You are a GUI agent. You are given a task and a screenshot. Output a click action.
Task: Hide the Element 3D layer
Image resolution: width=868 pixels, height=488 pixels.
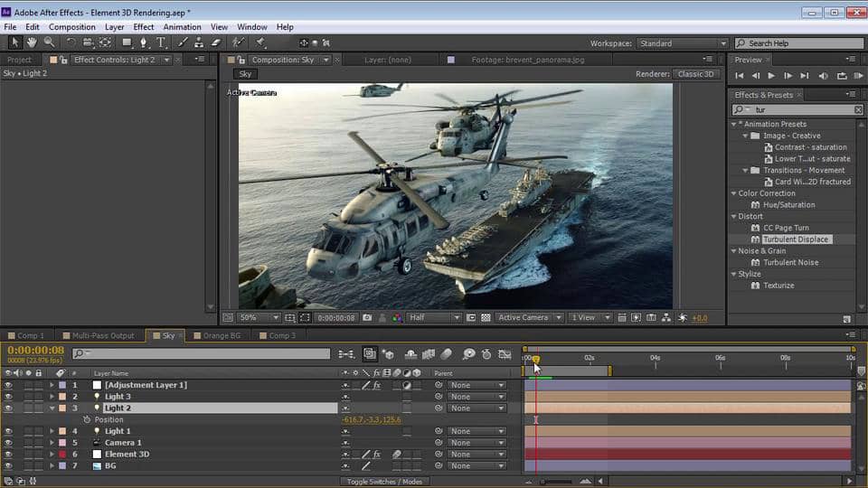click(8, 455)
